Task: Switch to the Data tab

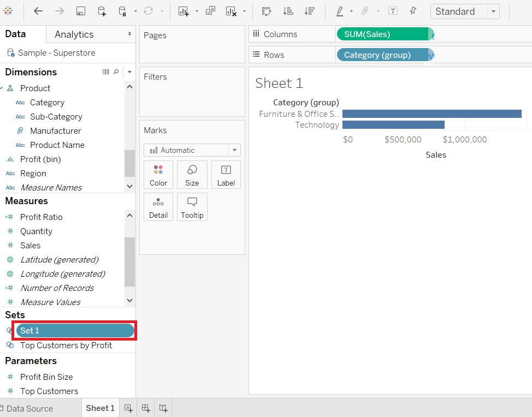Action: coord(16,34)
